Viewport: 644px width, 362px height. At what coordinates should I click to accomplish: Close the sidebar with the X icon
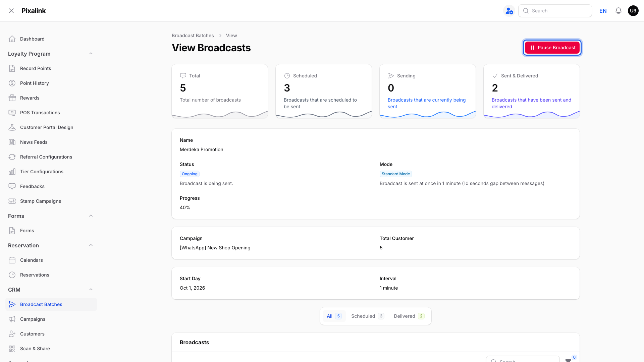point(11,11)
